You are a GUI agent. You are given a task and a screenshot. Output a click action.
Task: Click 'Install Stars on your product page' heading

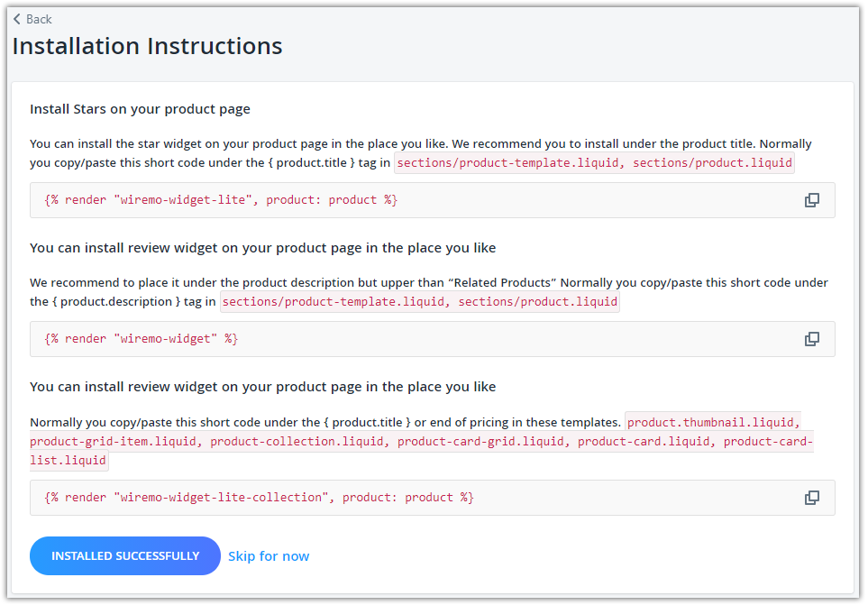coord(140,109)
